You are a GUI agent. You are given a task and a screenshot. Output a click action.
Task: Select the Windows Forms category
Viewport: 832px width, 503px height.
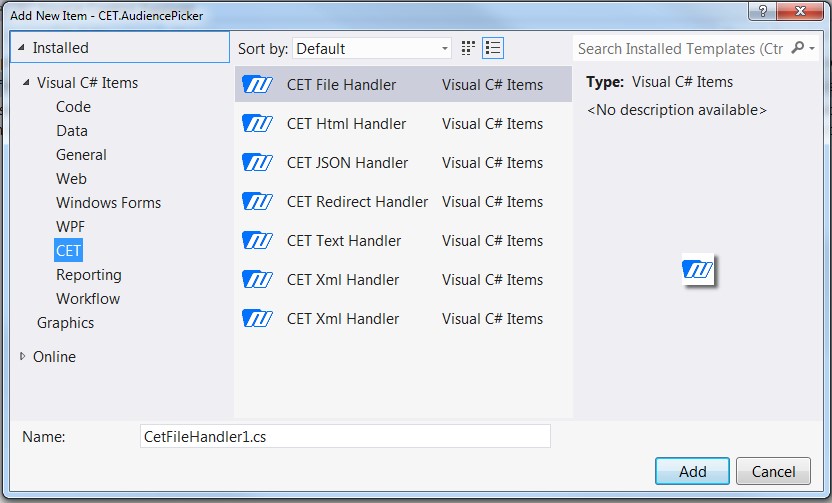(108, 203)
